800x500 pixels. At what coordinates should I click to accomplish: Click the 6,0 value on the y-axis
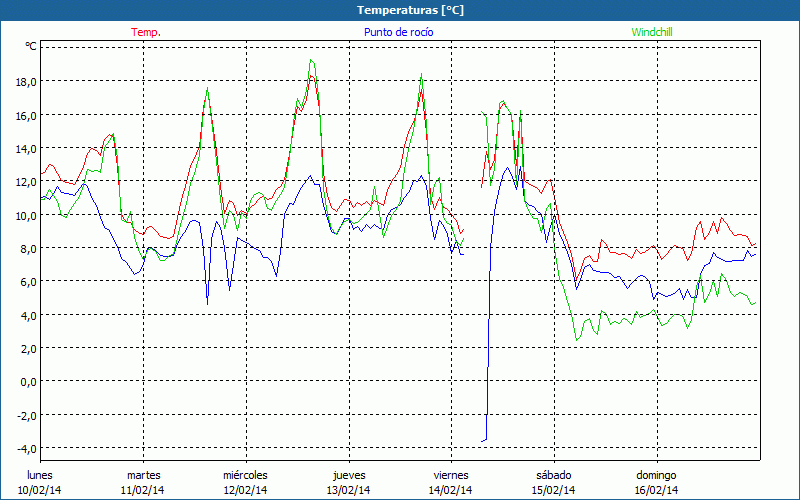27,281
